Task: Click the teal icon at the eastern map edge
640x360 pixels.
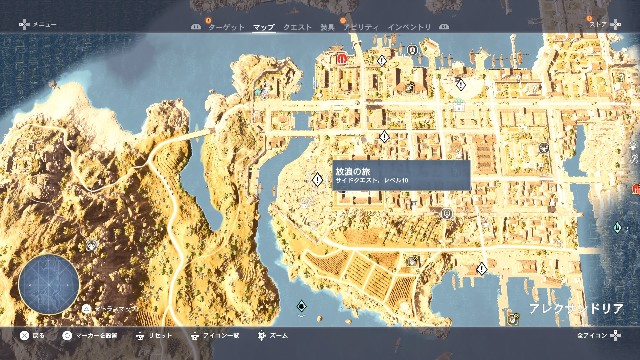Action: (x=618, y=227)
